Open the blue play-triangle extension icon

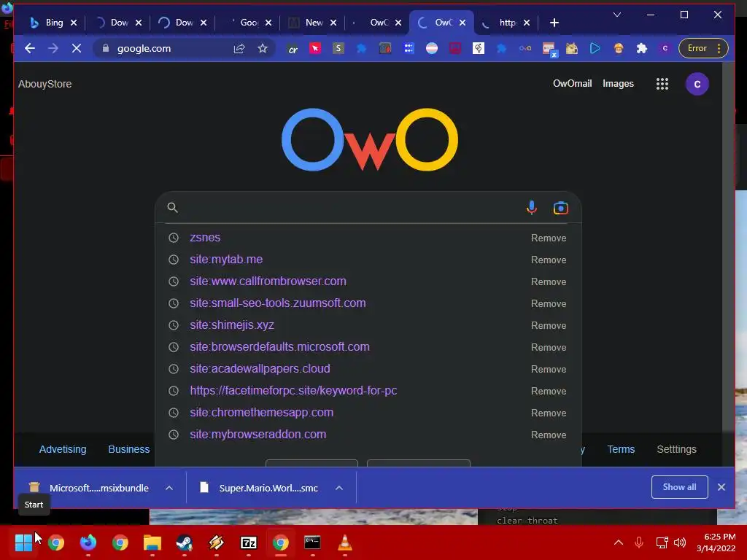(x=595, y=48)
